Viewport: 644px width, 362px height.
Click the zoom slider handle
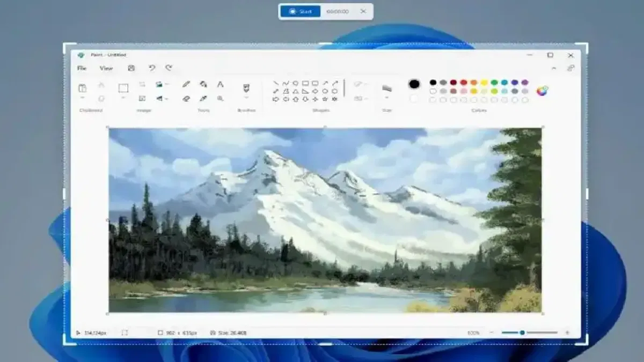(x=522, y=333)
